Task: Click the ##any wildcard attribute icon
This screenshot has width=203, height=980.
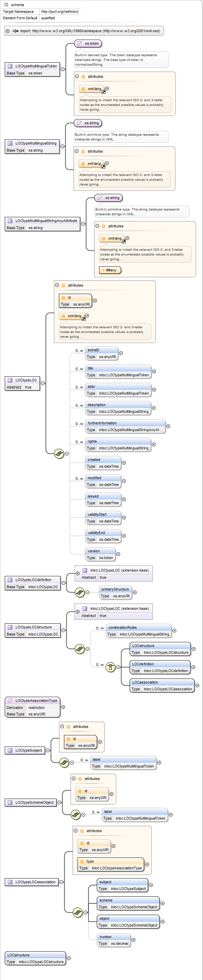Action: pyautogui.click(x=103, y=270)
